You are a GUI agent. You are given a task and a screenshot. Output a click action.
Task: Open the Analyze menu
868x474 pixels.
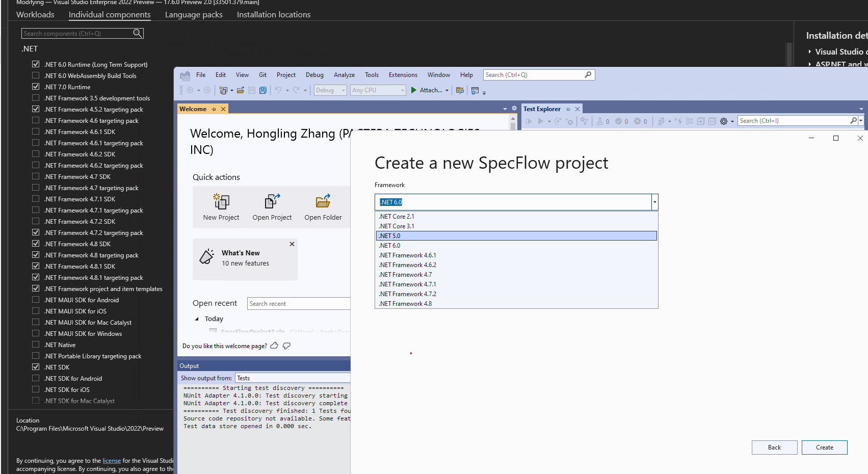(344, 75)
